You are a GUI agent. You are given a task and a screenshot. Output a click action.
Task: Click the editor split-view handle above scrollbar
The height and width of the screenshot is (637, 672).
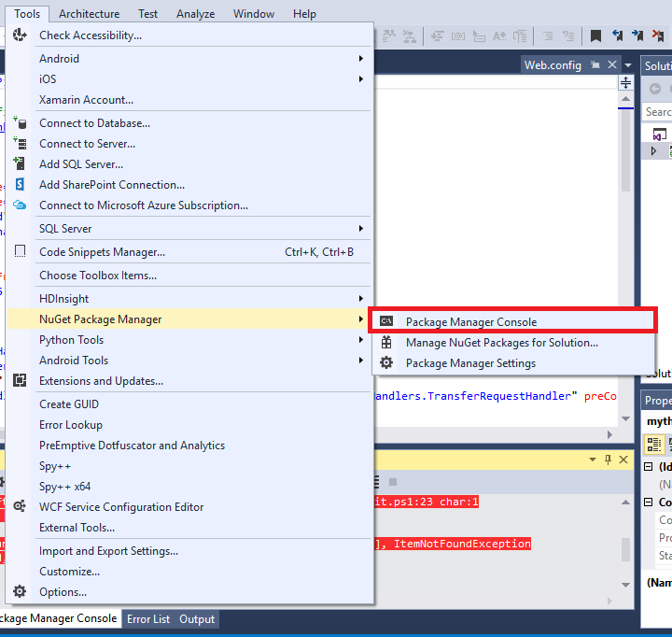click(626, 83)
